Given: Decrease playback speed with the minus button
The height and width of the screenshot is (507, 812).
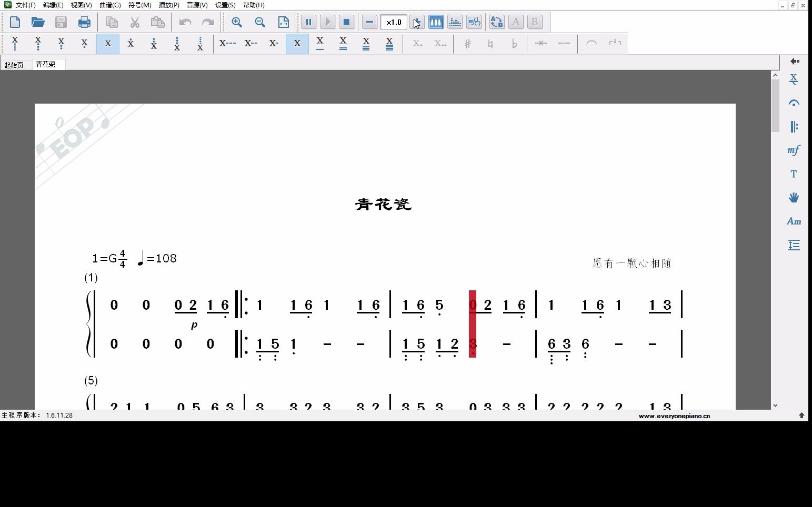Looking at the screenshot, I should point(369,22).
